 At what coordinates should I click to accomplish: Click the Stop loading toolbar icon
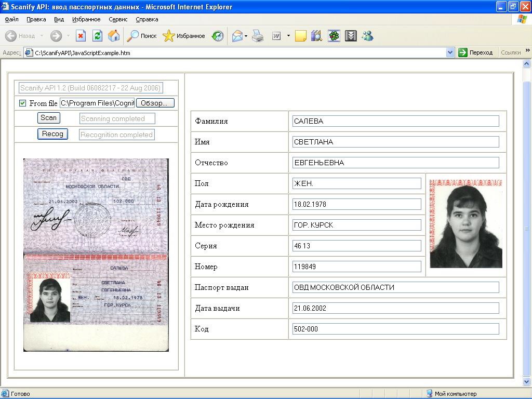coord(81,36)
